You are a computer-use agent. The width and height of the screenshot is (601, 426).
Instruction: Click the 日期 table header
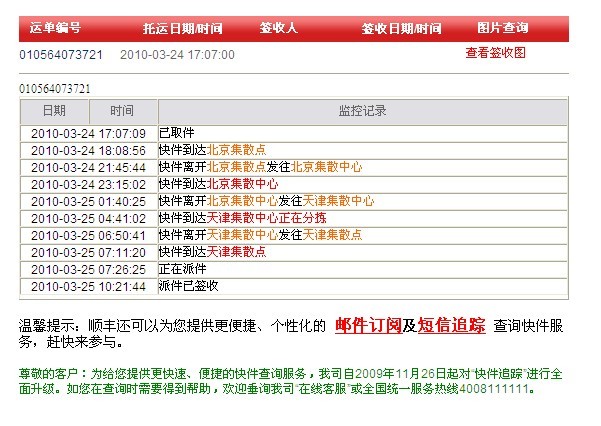click(54, 111)
